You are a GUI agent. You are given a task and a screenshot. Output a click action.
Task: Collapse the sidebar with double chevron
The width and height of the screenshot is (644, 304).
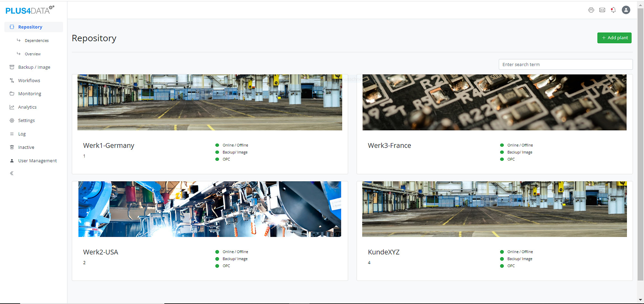click(x=12, y=173)
